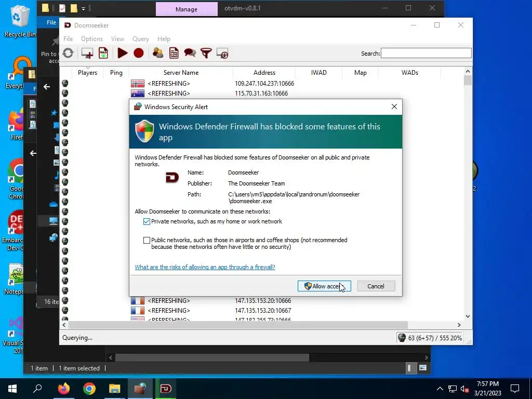Screen dimensions: 532x399
Task: Open the Help menu
Action: tap(164, 39)
